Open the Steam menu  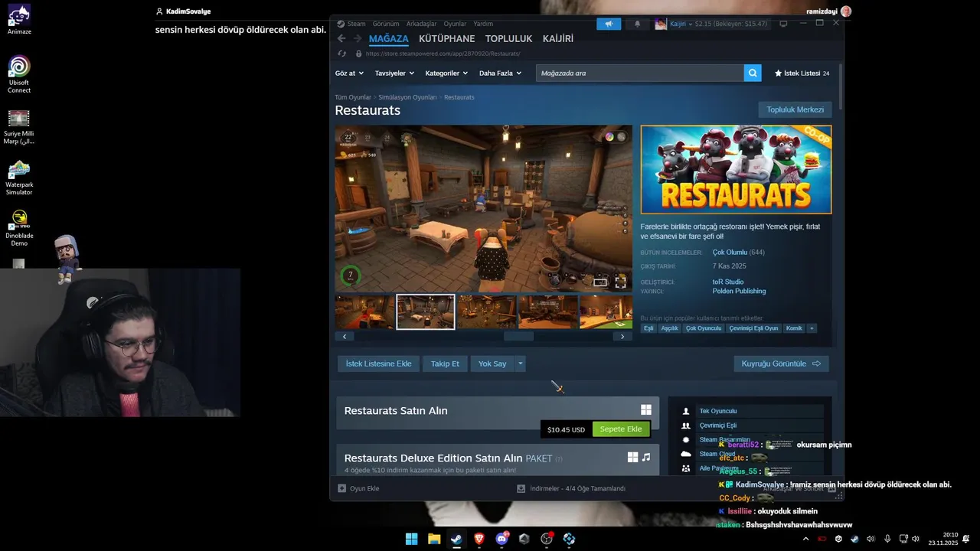356,24
